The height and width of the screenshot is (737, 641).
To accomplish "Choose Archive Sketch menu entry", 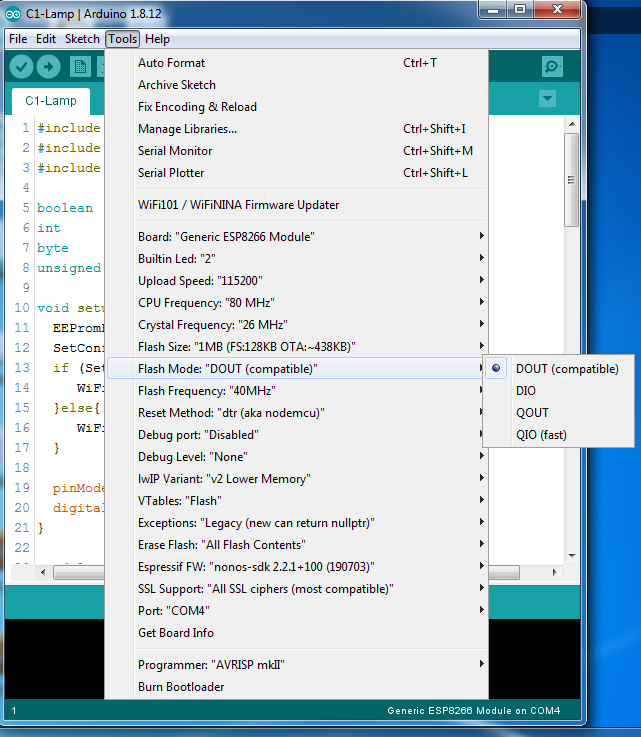I will point(297,85).
